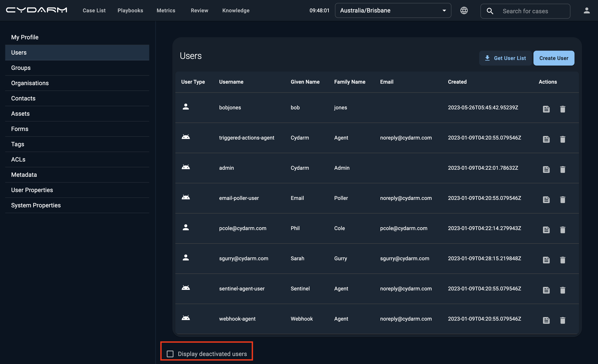Select User Properties in the sidebar
The width and height of the screenshot is (598, 364).
click(x=77, y=190)
